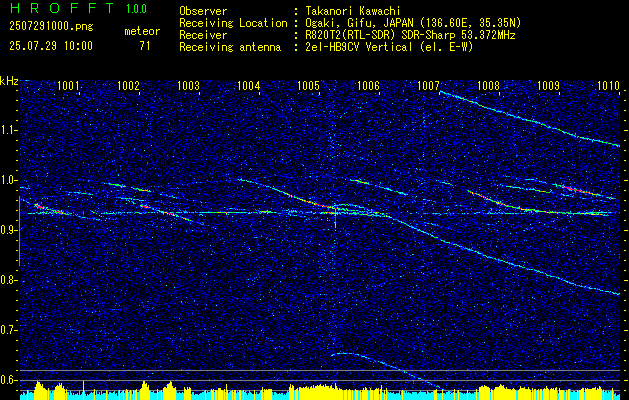Click the 0.7 kHz frequency label

[9, 330]
